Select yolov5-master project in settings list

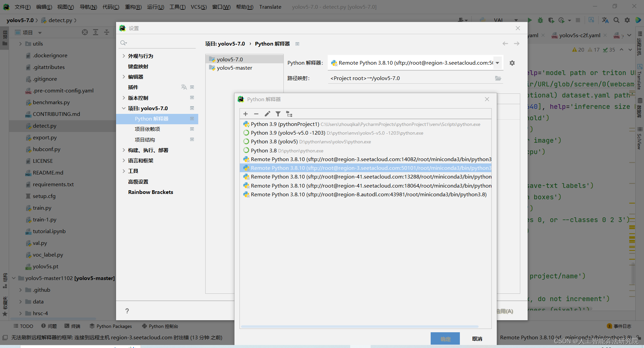click(x=234, y=68)
